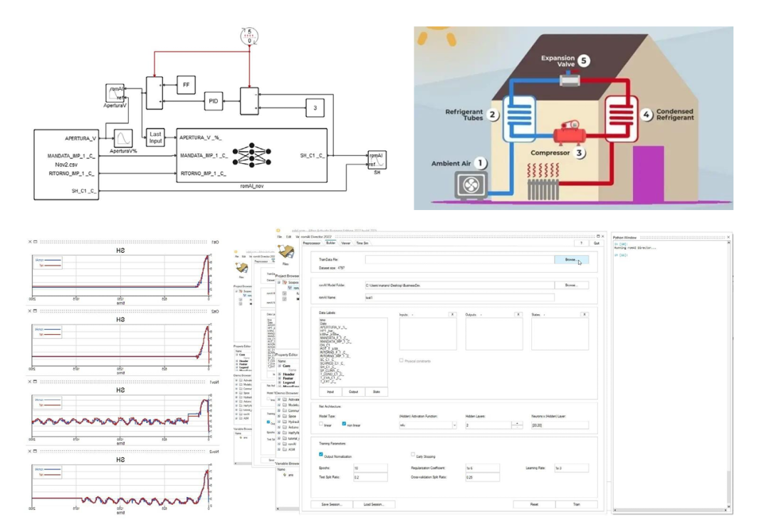Click Save Session button
The image size is (769, 532).
tap(332, 504)
